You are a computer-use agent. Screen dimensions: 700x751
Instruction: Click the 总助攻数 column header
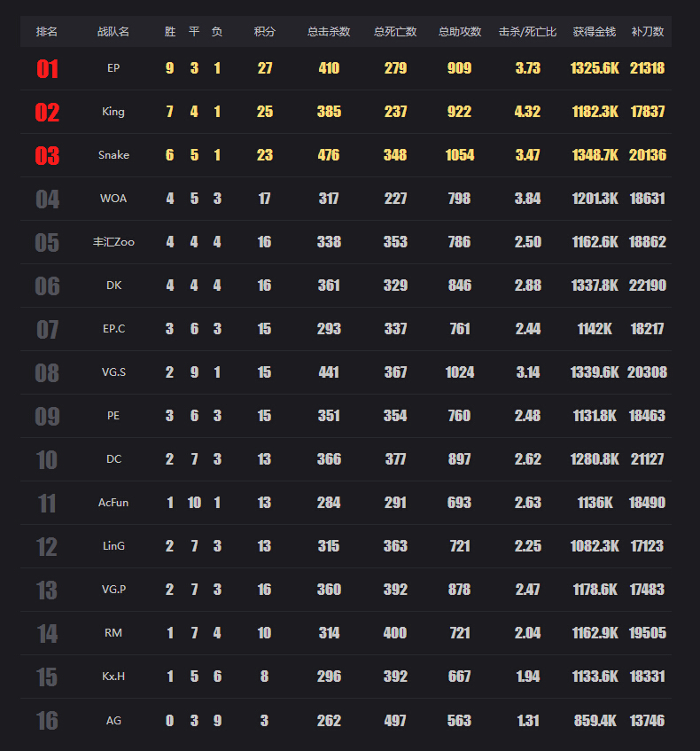(459, 32)
